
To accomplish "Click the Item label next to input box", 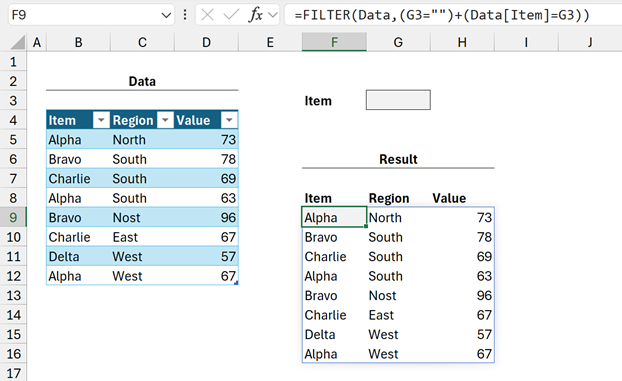I will point(318,101).
